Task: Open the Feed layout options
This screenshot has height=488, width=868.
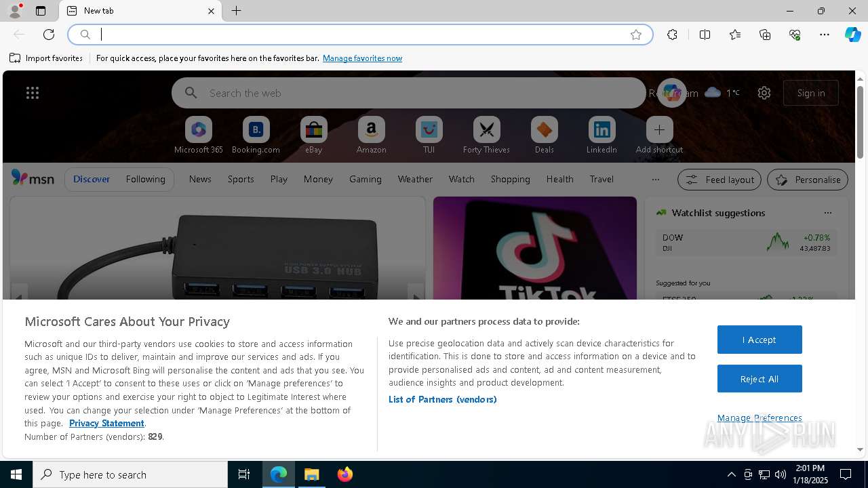Action: coord(719,180)
